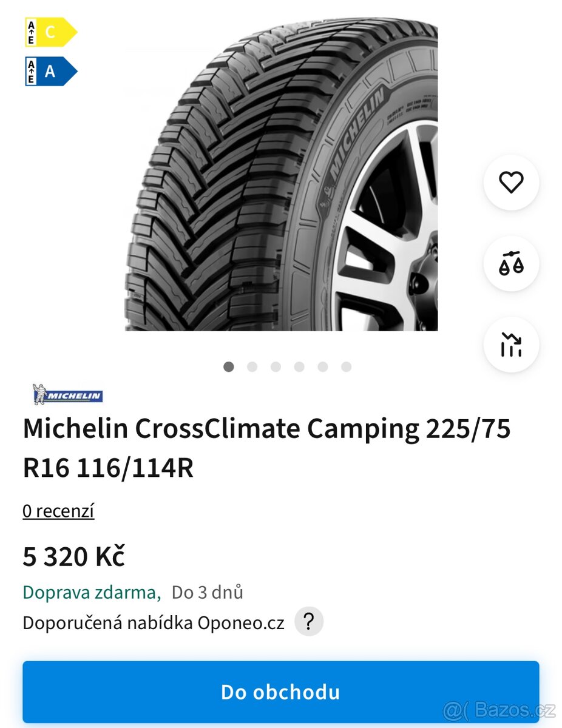Image resolution: width=562 pixels, height=728 pixels.
Task: Show the fifth gallery image dot
Action: pos(322,366)
